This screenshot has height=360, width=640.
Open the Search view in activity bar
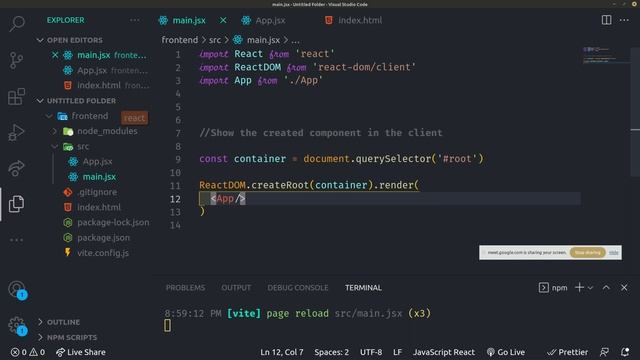[x=17, y=23]
